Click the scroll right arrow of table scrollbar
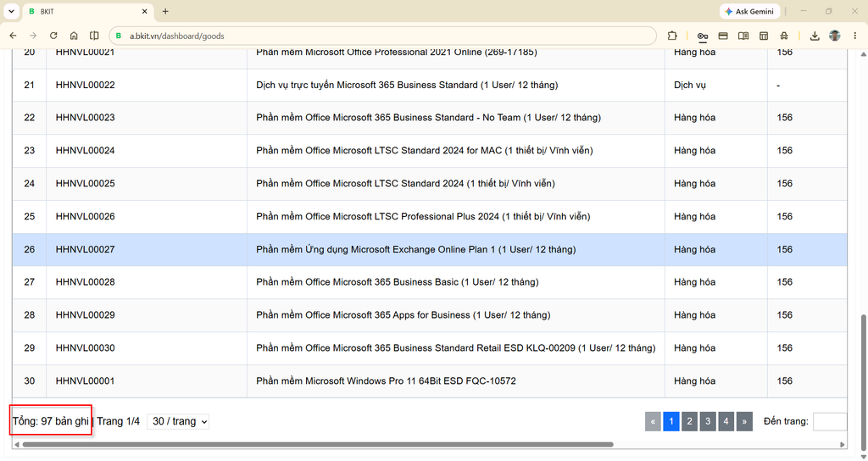 (843, 444)
